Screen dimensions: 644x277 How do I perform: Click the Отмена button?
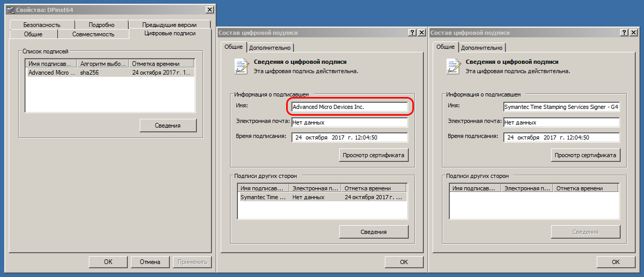[150, 262]
